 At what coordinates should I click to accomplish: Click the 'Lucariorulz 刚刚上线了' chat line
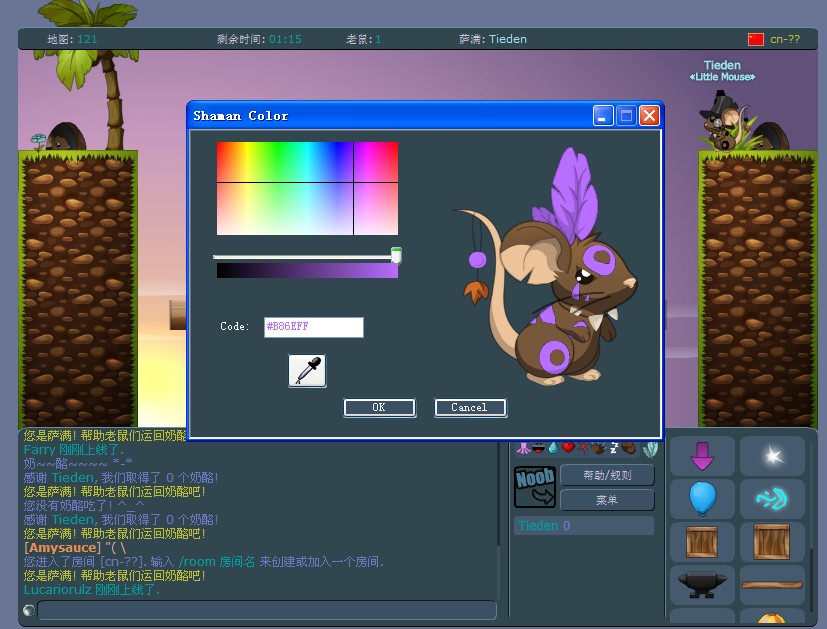tap(92, 589)
